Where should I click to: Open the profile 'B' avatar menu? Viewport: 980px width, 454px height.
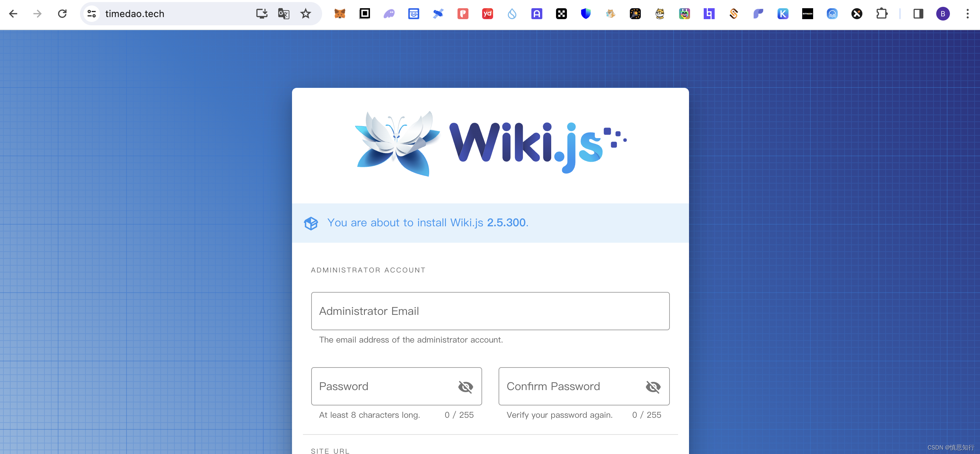[943, 14]
